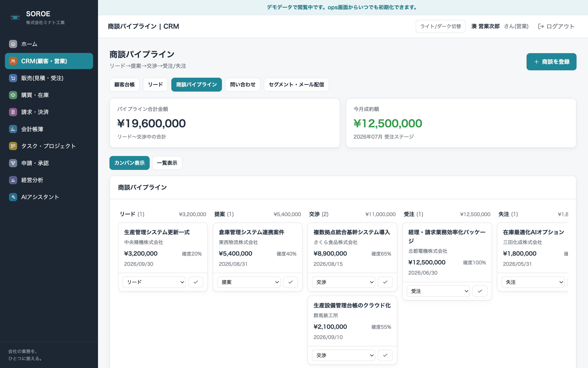Image resolution: width=588 pixels, height=368 pixels.
Task: Click the SOROE logo icon
Action: (x=15, y=18)
